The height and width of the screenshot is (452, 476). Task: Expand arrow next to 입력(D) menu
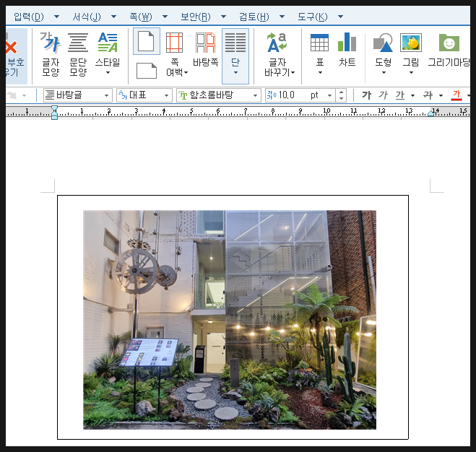[56, 17]
